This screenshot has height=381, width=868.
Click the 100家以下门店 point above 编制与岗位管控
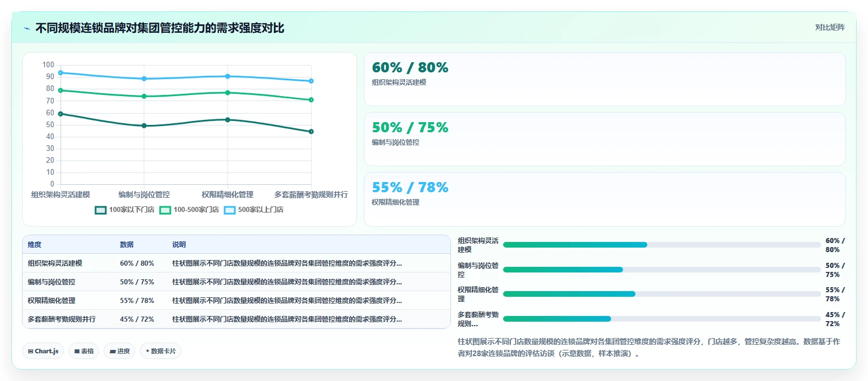tap(144, 125)
